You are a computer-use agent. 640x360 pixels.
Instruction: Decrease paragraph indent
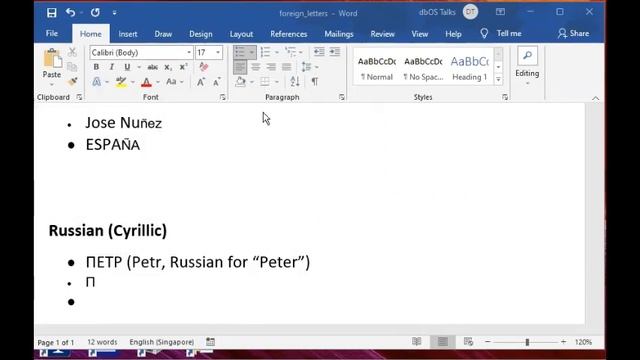click(x=319, y=52)
